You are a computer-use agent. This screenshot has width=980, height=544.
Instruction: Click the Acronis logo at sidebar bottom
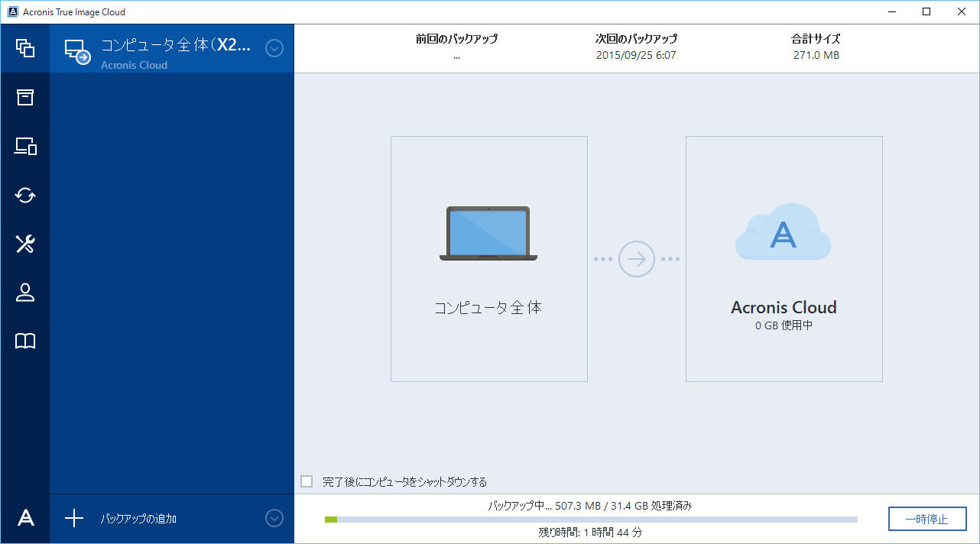pos(25,518)
